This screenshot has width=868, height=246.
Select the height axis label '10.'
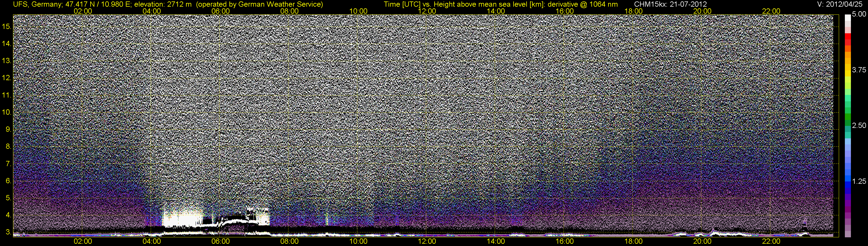tap(6, 112)
